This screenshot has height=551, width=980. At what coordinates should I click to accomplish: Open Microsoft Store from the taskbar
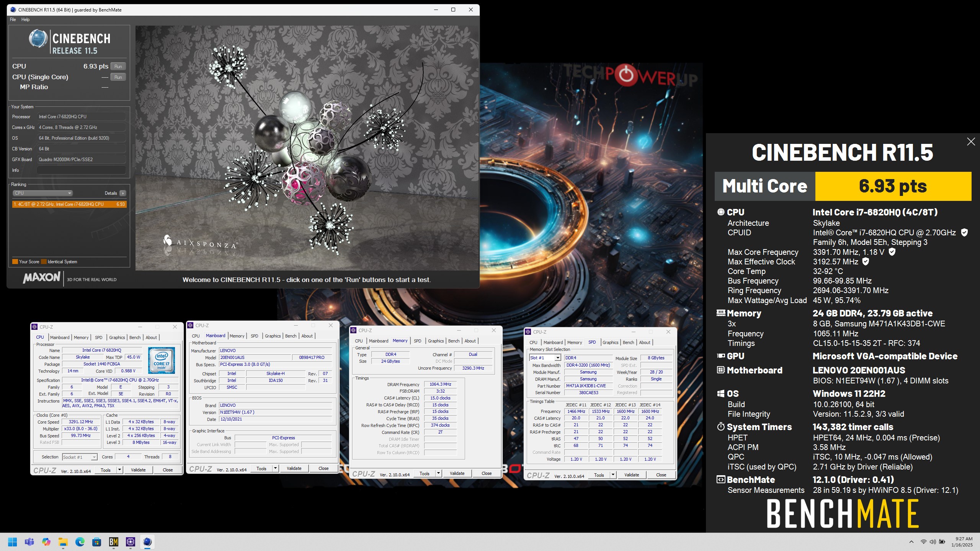(x=97, y=542)
